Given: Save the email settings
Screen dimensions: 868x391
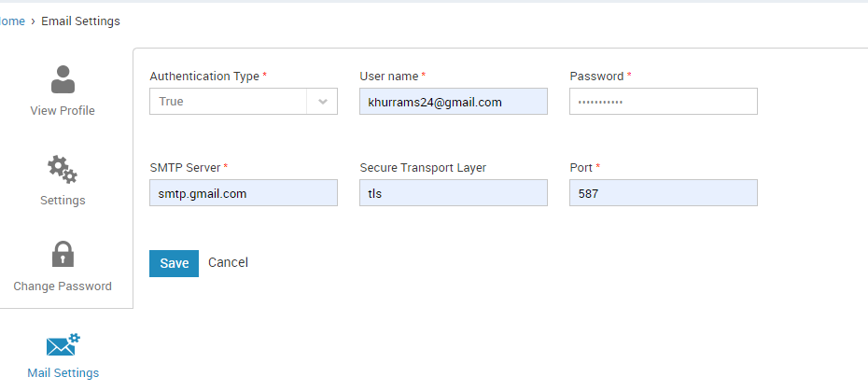Looking at the screenshot, I should pos(174,263).
